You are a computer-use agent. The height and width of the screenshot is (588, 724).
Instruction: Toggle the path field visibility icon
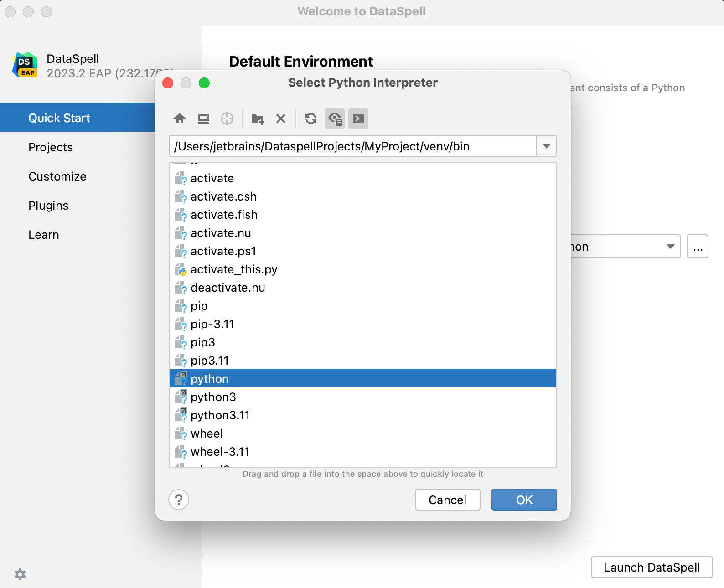[358, 119]
